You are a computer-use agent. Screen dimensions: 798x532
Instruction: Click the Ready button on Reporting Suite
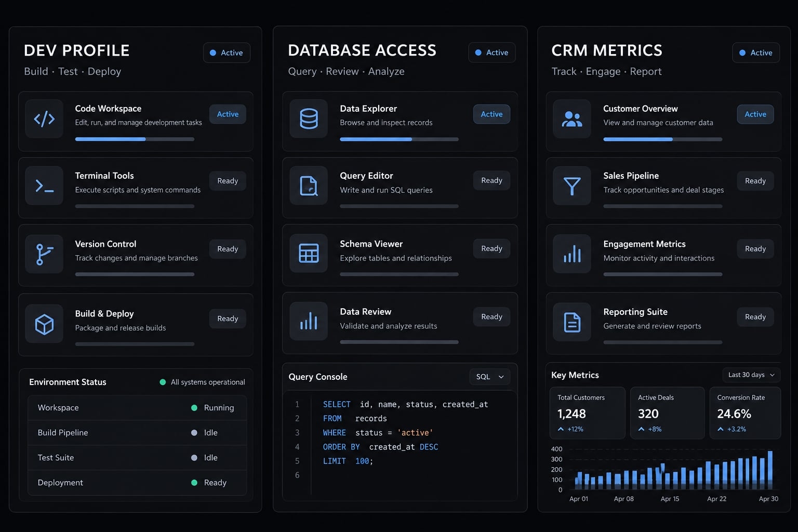tap(755, 317)
